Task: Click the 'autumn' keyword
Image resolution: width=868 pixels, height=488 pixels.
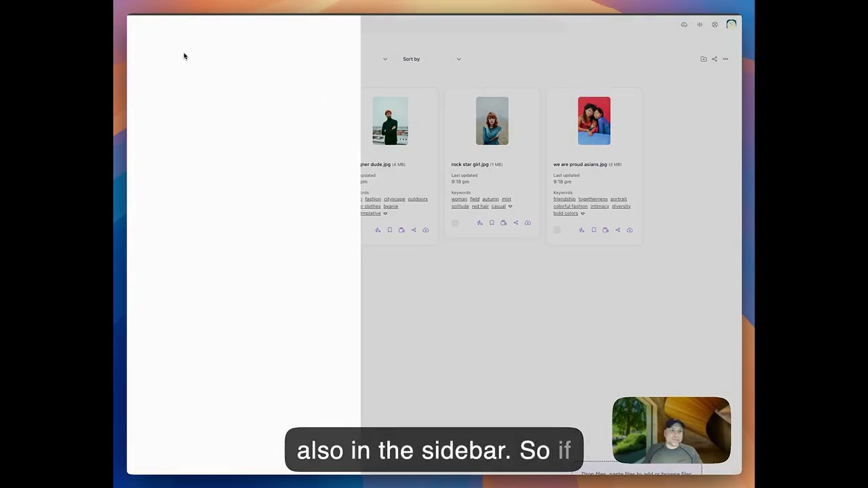Action: (490, 199)
